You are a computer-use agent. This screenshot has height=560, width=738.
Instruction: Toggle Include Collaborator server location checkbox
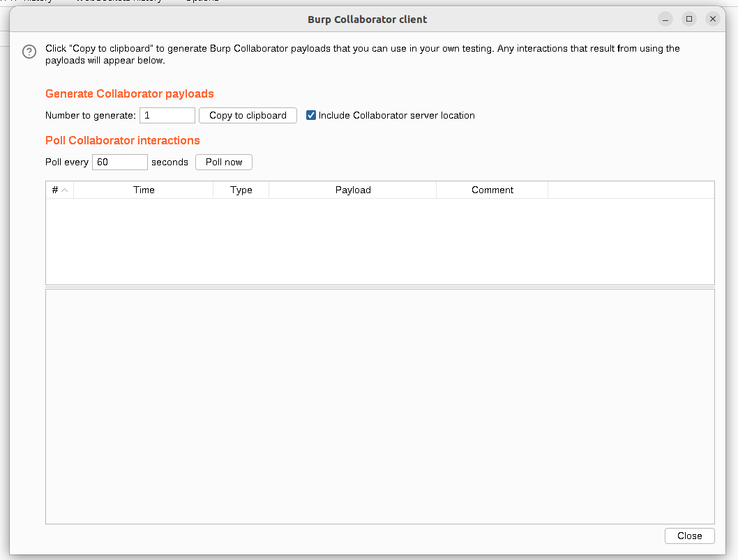click(310, 115)
